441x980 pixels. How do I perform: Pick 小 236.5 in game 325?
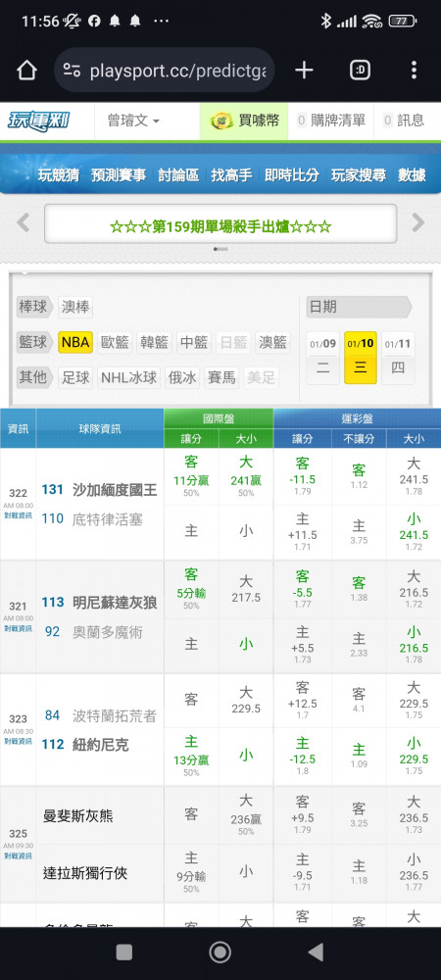click(x=414, y=872)
